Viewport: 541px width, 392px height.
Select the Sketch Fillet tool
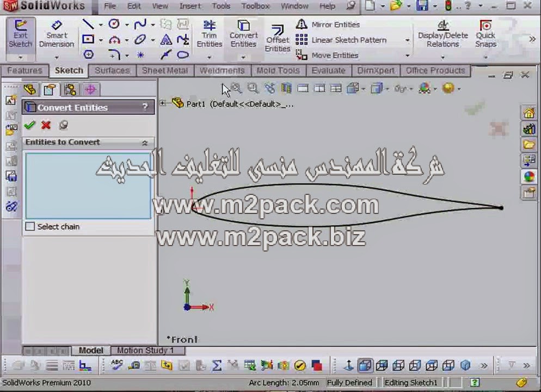[114, 54]
